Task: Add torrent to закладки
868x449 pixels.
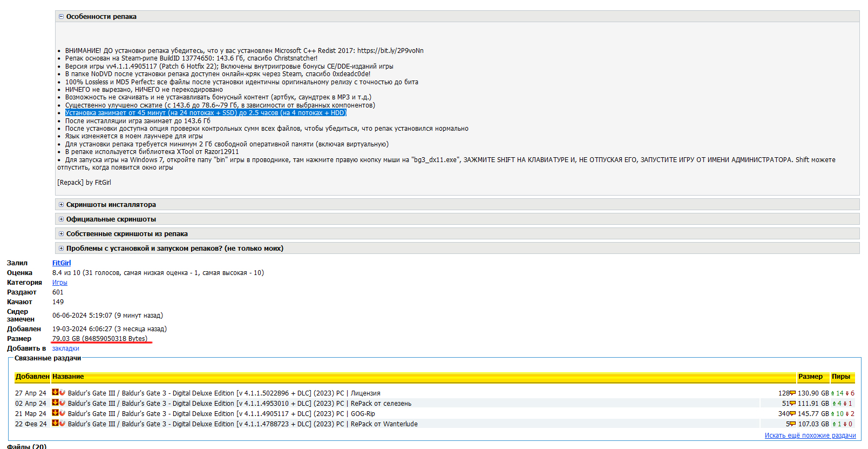Action: (65, 349)
